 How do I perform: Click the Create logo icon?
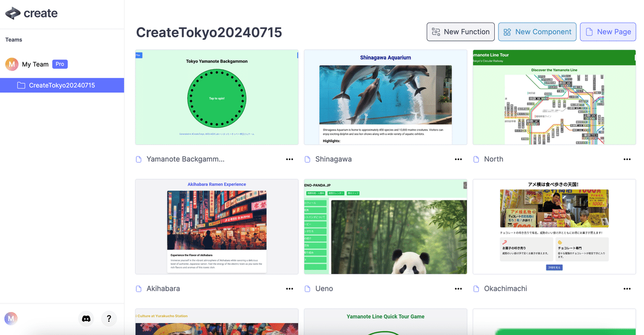(x=13, y=13)
